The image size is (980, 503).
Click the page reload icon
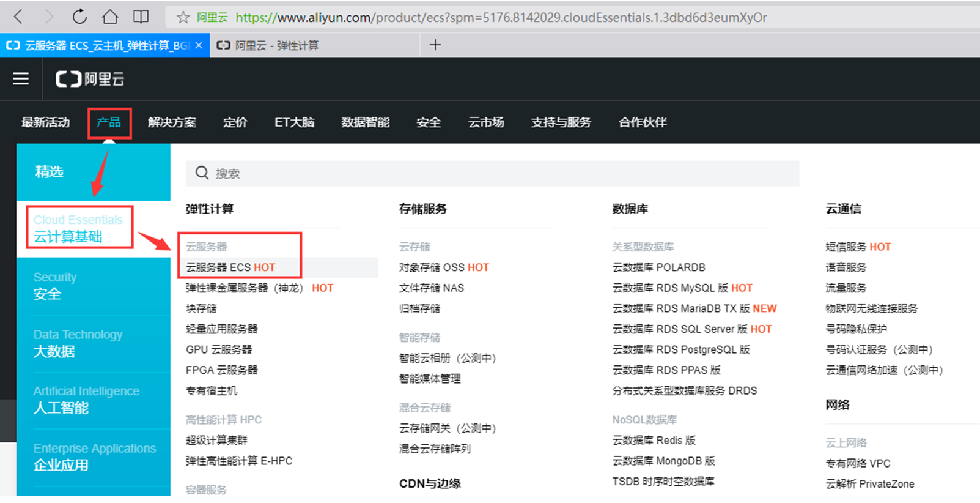click(x=79, y=17)
